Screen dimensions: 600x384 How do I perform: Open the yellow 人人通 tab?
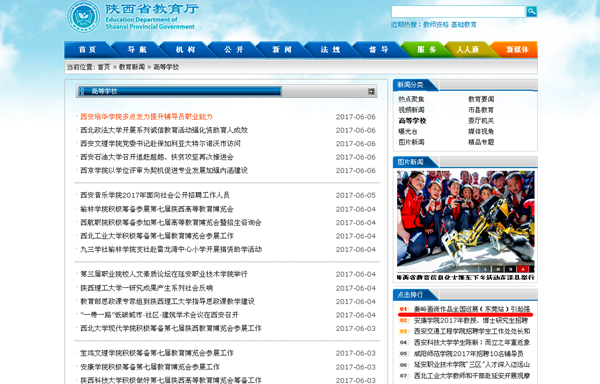(x=467, y=50)
